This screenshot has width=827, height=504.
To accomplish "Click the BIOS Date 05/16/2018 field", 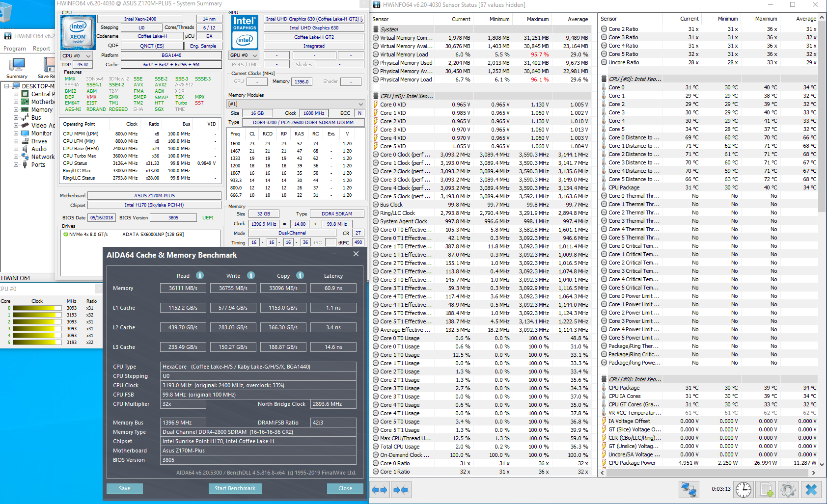I will 102,217.
